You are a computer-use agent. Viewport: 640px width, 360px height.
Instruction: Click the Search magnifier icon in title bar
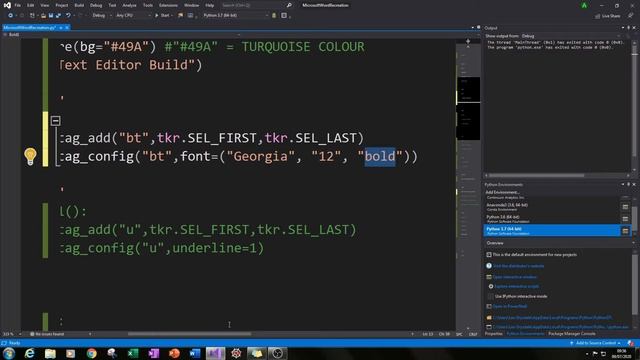(289, 5)
